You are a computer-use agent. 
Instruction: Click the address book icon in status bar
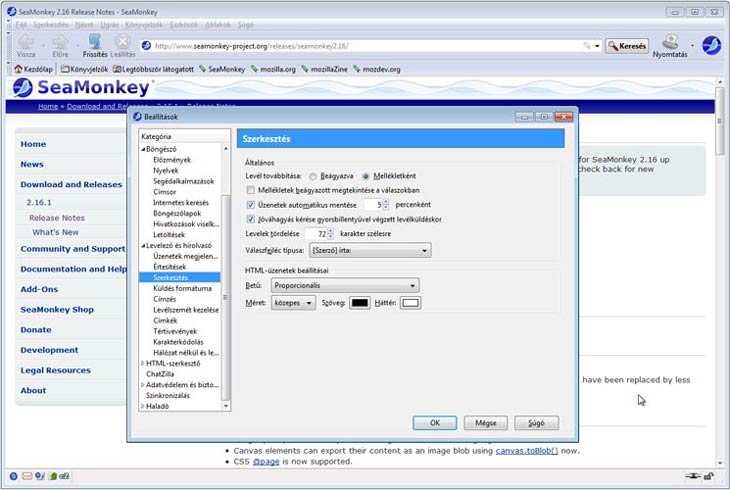point(53,476)
